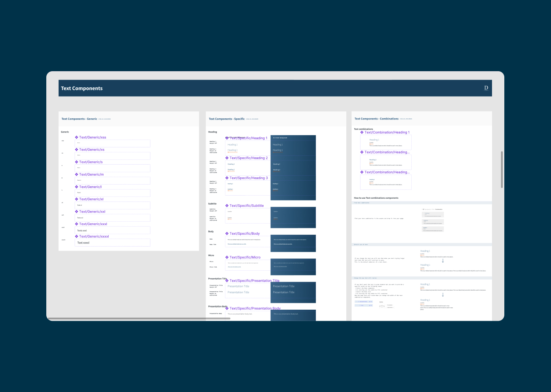Image resolution: width=551 pixels, height=392 pixels.
Task: Click the "Text xxxxl" text box
Action: coord(112,243)
